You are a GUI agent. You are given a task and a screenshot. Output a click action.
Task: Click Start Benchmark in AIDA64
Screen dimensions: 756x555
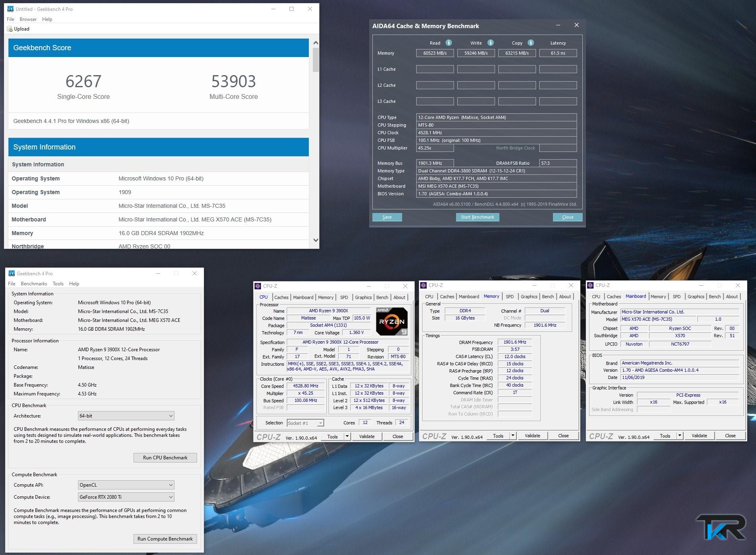[x=477, y=217]
